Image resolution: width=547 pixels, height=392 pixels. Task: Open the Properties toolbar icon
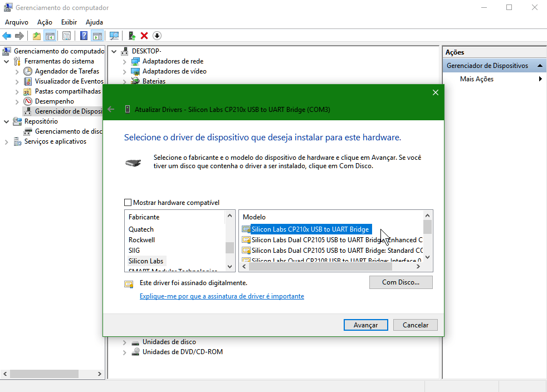point(66,36)
